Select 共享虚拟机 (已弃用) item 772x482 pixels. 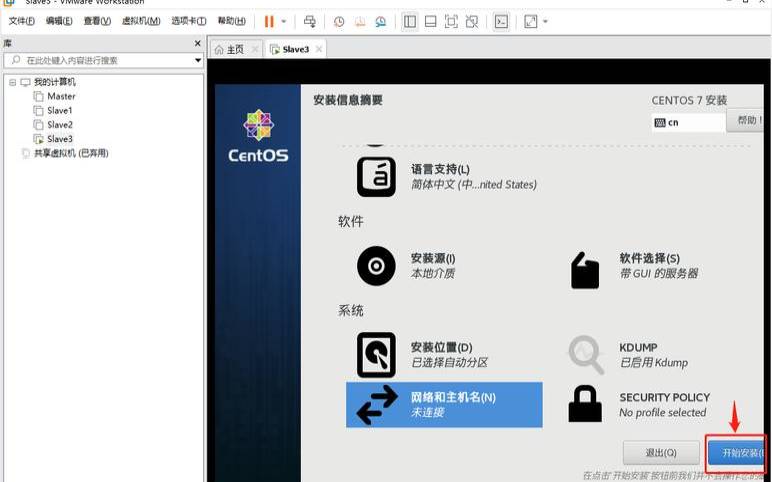pyautogui.click(x=71, y=153)
